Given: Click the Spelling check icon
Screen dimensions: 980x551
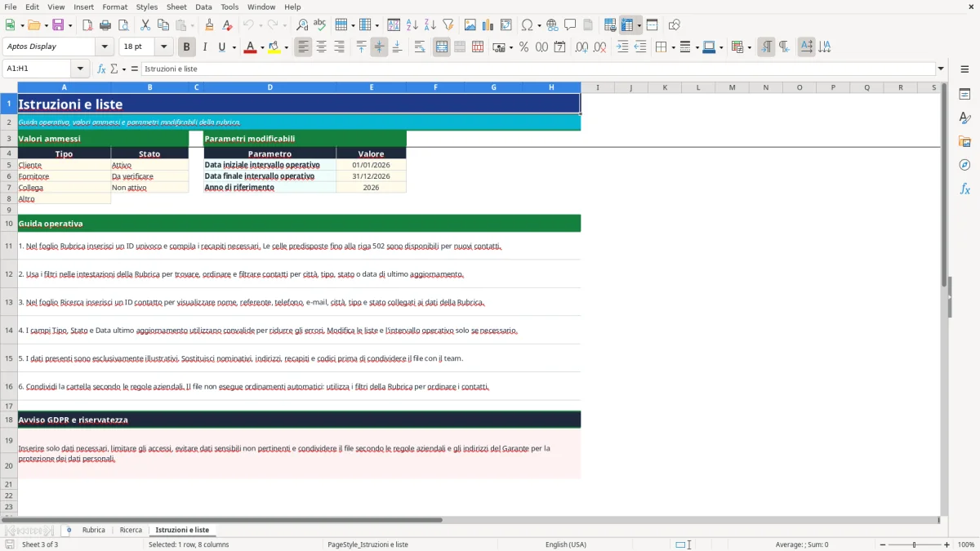Looking at the screenshot, I should 320,25.
